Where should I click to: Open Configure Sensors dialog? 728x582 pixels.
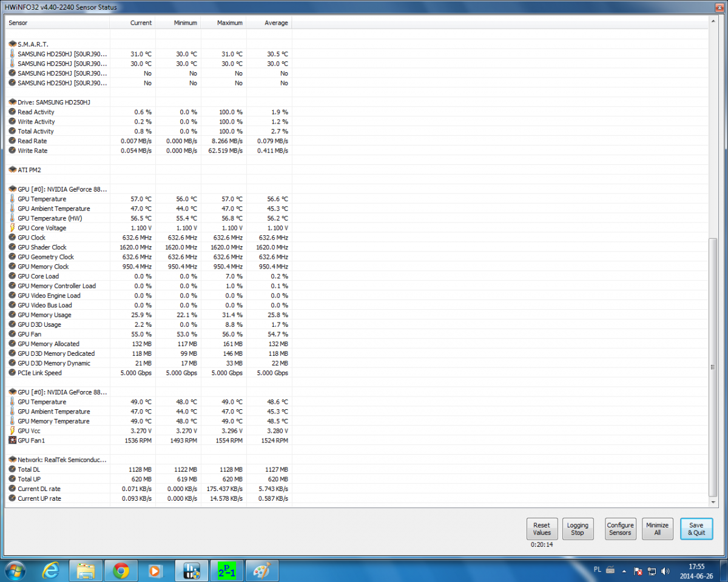[x=621, y=529]
